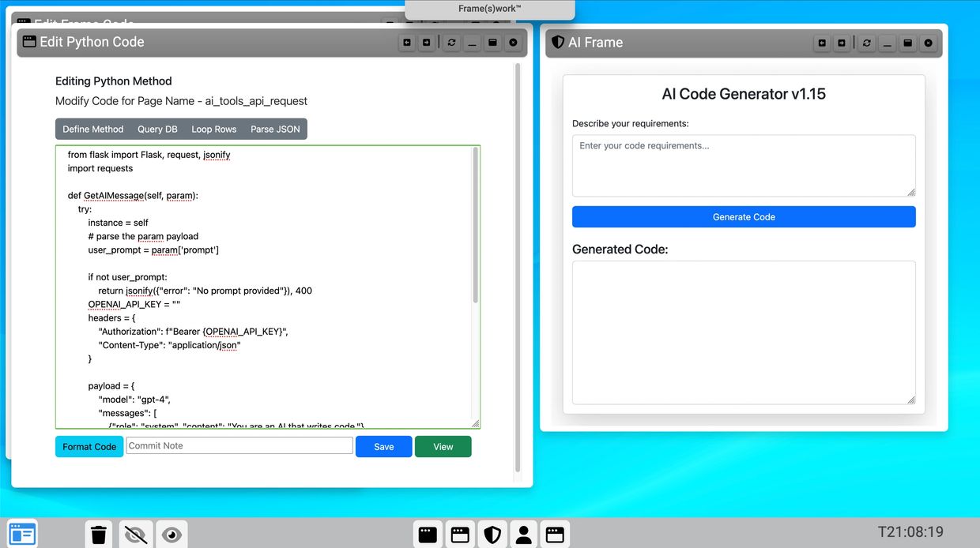Click into the Generated Code output area
Screen dimensions: 980x548
coord(744,332)
